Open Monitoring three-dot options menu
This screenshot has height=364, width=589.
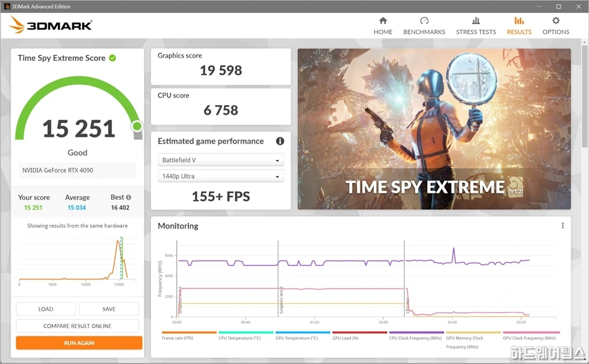[563, 225]
